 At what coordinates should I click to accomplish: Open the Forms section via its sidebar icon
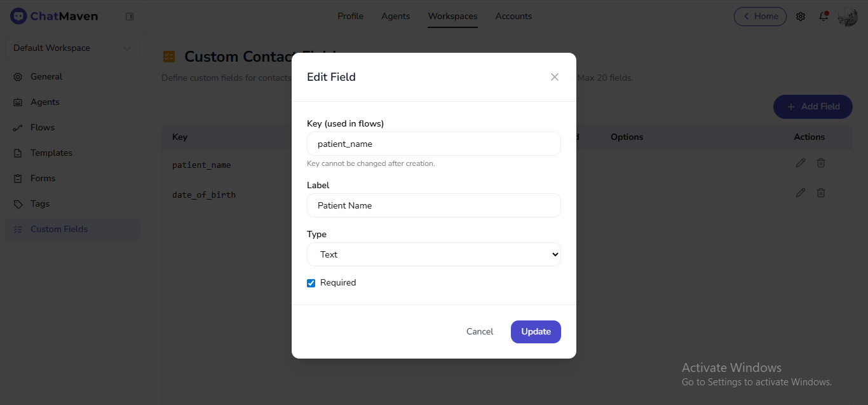point(18,178)
